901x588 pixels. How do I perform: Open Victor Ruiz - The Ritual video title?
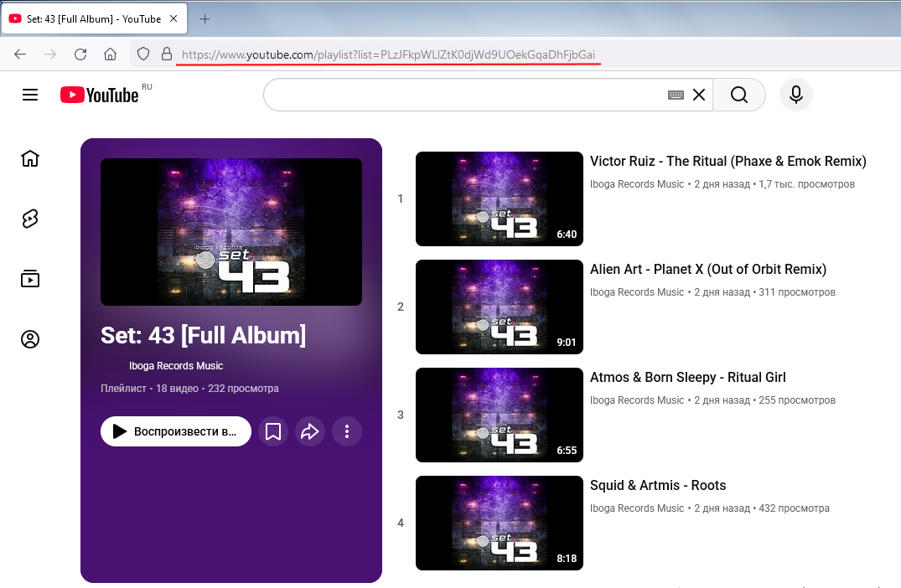728,162
